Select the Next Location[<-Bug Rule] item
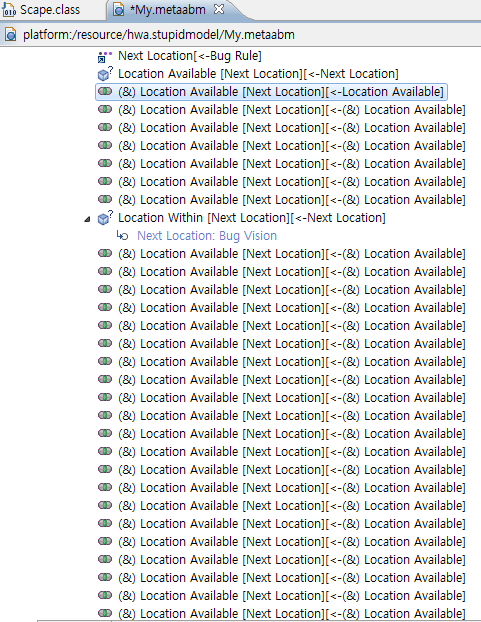Screen dimensions: 481x622 click(190, 56)
